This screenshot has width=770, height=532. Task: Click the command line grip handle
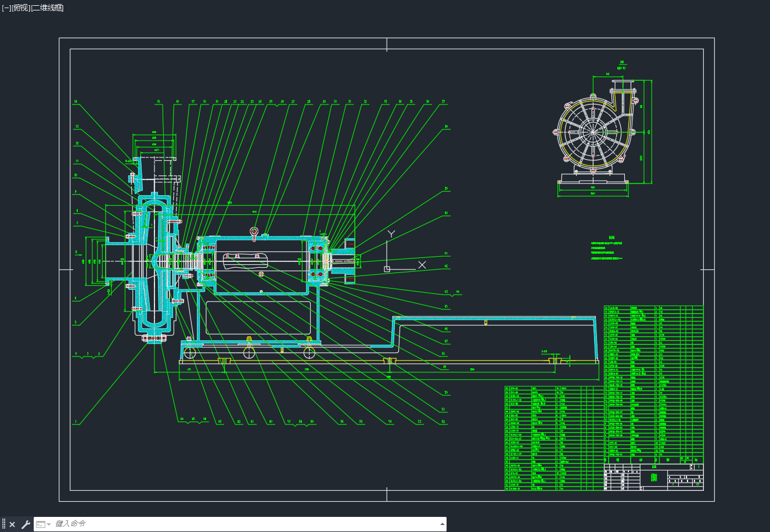(x=3, y=524)
